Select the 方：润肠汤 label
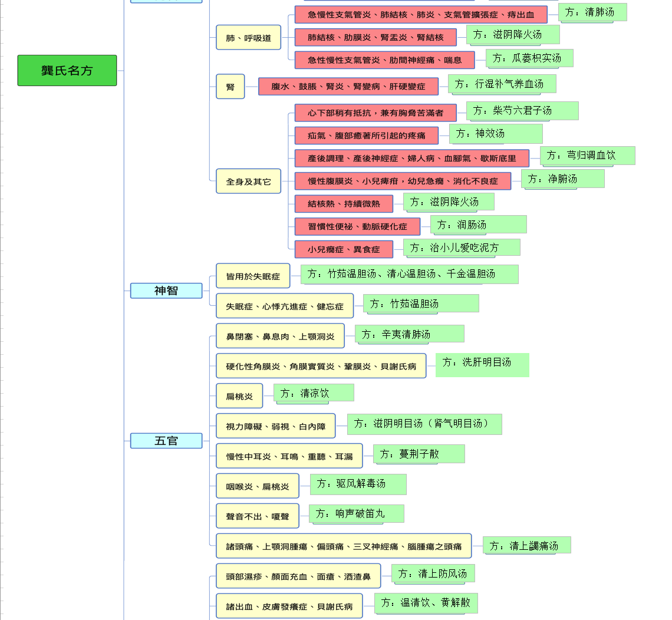Image resolution: width=672 pixels, height=620 pixels. [478, 225]
